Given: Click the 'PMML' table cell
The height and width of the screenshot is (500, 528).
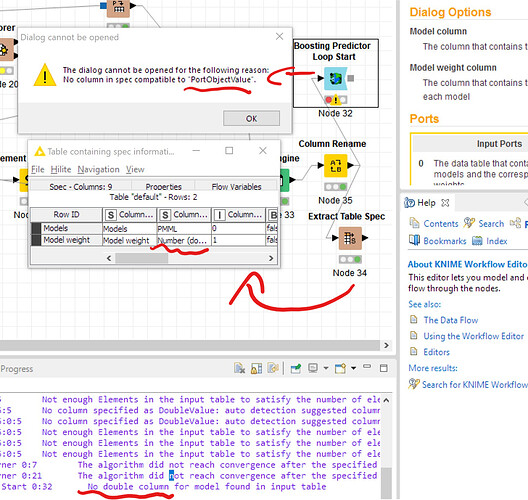Looking at the screenshot, I should [x=184, y=229].
